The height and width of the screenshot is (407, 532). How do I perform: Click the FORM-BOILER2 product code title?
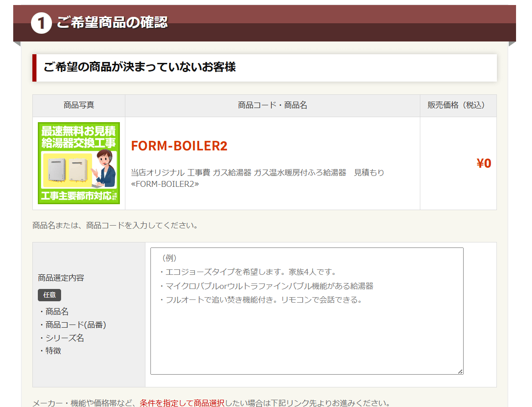pyautogui.click(x=179, y=146)
